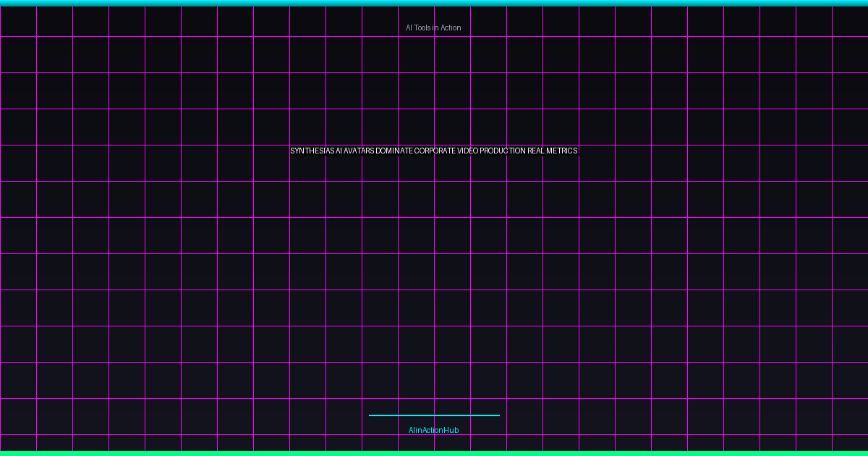
Task: Click the "AI Tools in Action" header text
Action: (x=433, y=28)
